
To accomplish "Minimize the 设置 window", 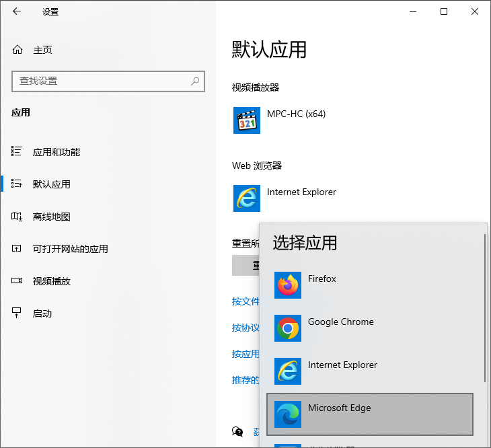I will click(x=413, y=12).
